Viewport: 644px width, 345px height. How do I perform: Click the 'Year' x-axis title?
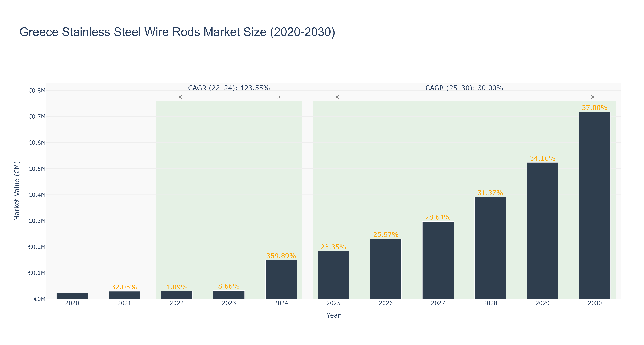(333, 315)
